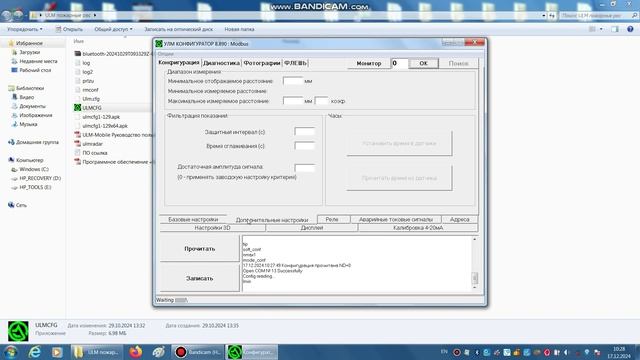Click the Защитный интервал (с) field
The image size is (640, 360).
[304, 131]
